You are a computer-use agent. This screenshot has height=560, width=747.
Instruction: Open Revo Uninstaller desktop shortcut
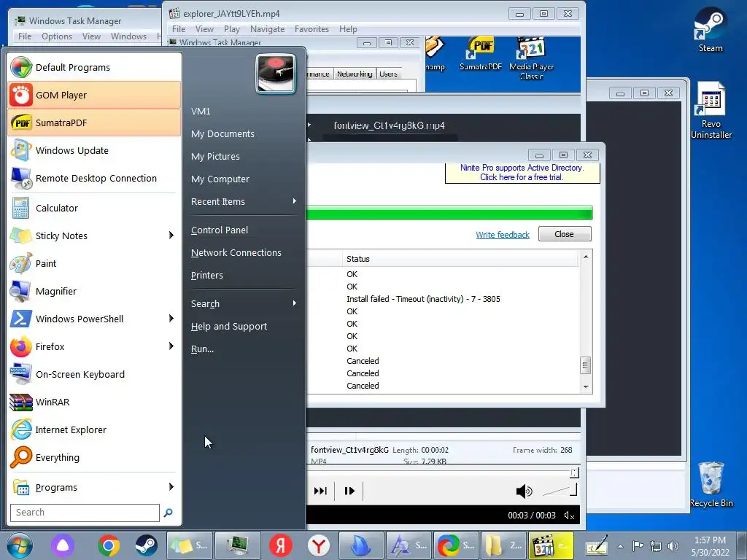711,111
